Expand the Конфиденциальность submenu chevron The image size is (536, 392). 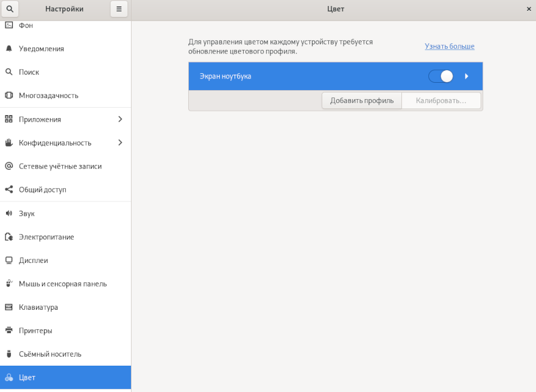pos(120,142)
